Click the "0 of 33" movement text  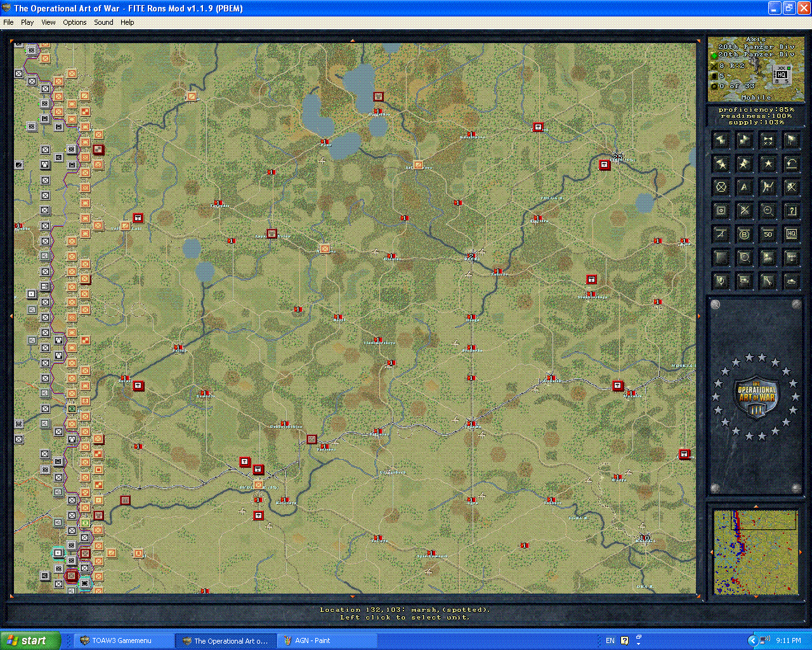click(x=737, y=86)
